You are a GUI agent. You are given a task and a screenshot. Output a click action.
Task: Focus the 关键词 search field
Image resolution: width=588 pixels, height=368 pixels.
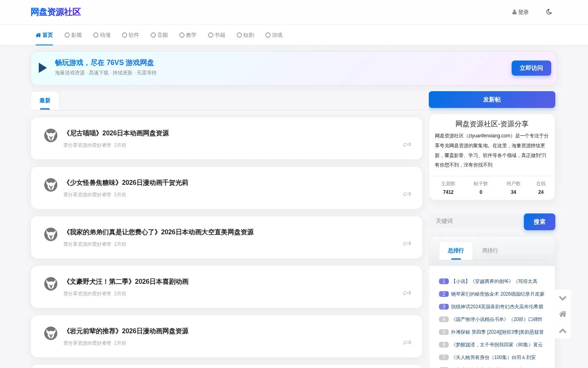point(477,221)
